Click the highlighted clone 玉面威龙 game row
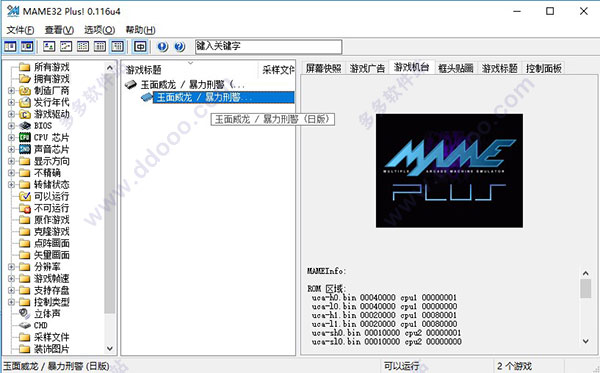600x373 pixels. pyautogui.click(x=223, y=98)
